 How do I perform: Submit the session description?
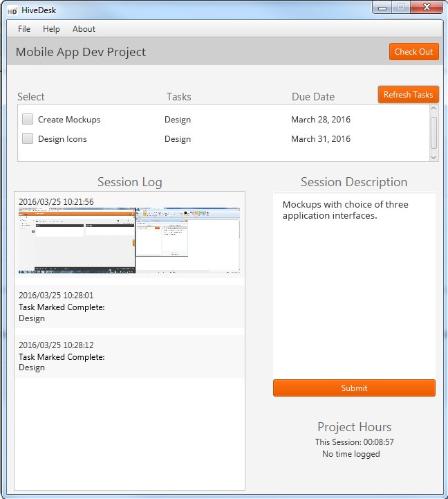354,388
